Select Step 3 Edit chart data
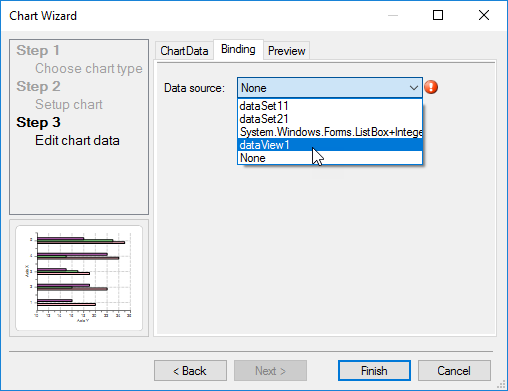 (x=68, y=131)
